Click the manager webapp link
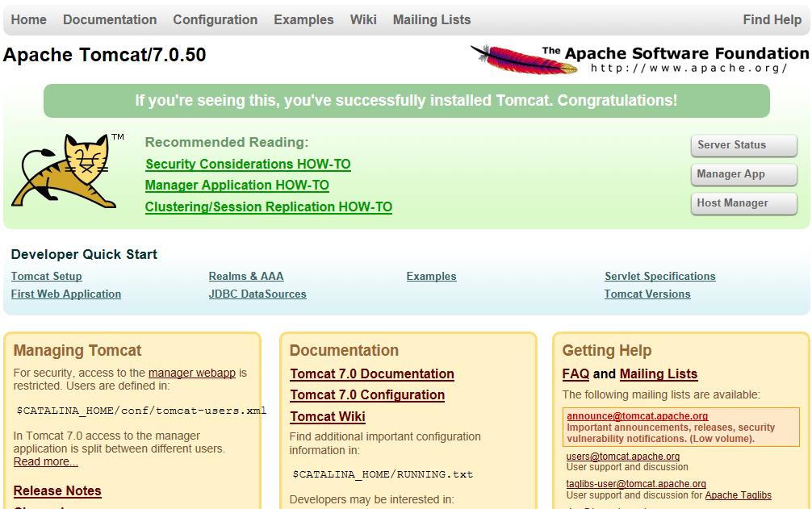Image resolution: width=812 pixels, height=509 pixels. (191, 373)
